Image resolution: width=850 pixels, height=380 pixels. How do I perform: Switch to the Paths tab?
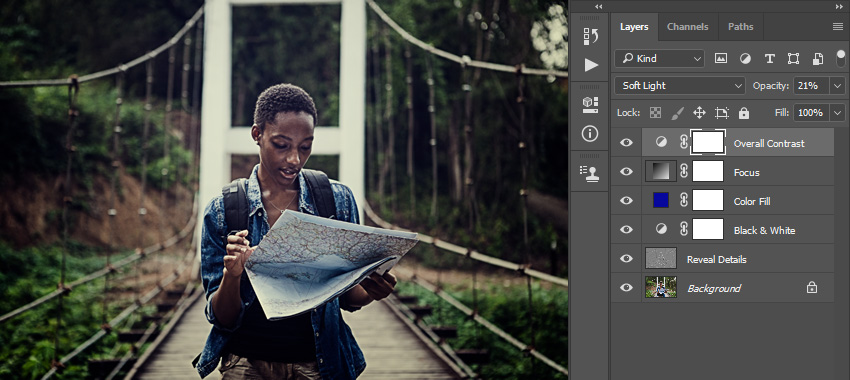tap(740, 27)
